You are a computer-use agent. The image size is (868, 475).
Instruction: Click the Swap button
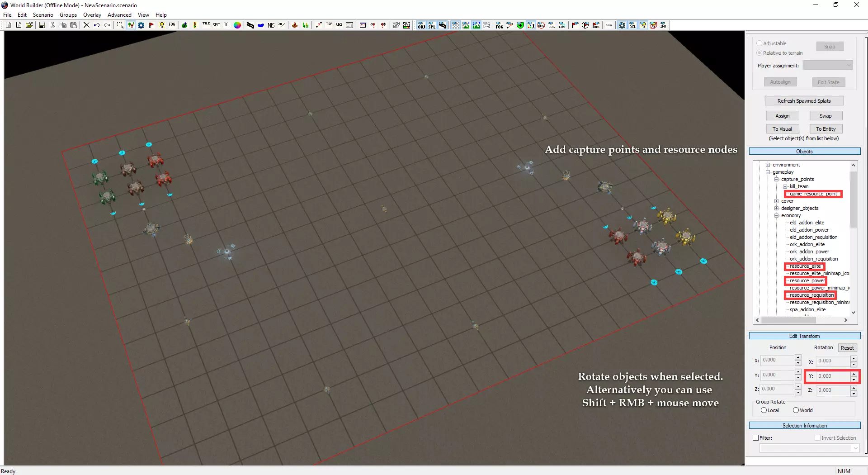pos(826,116)
